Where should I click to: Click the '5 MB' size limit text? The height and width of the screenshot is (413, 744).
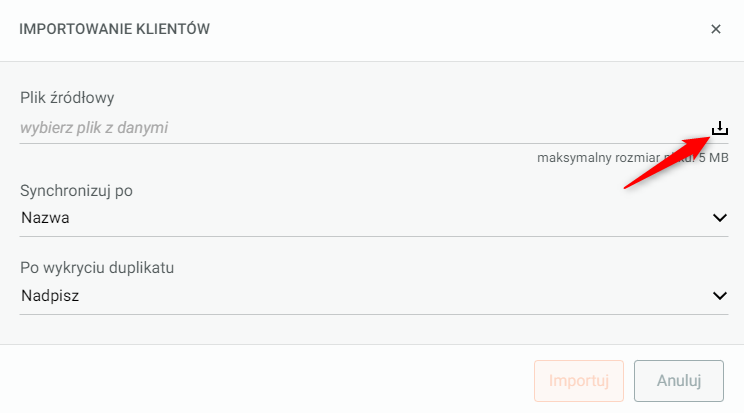click(714, 158)
